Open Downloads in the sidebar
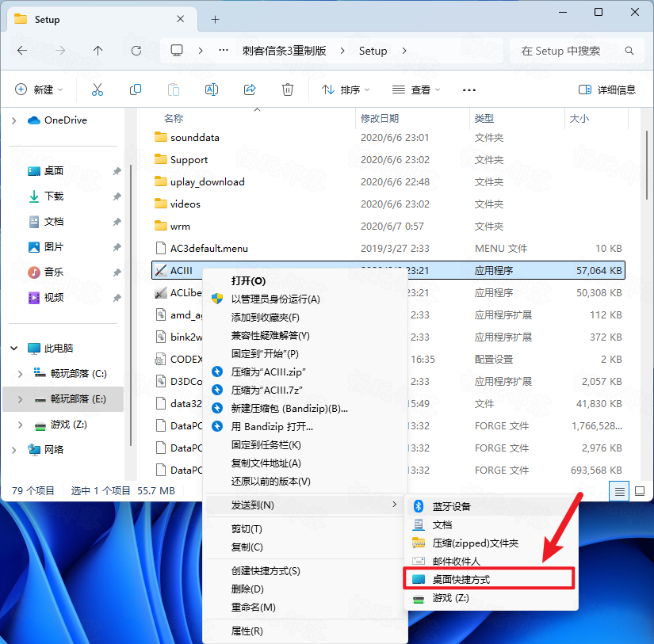The width and height of the screenshot is (654, 644). tap(54, 196)
